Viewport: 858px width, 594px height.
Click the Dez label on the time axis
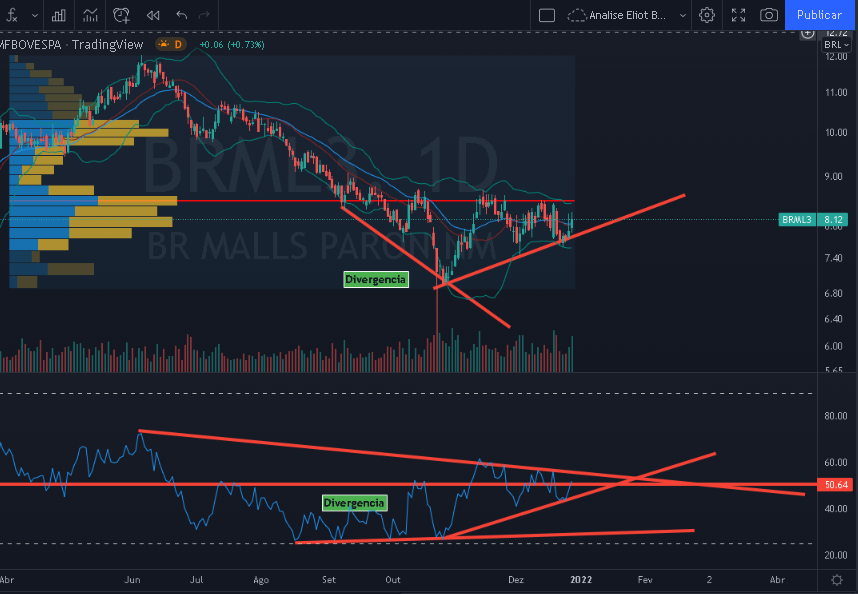coord(516,580)
